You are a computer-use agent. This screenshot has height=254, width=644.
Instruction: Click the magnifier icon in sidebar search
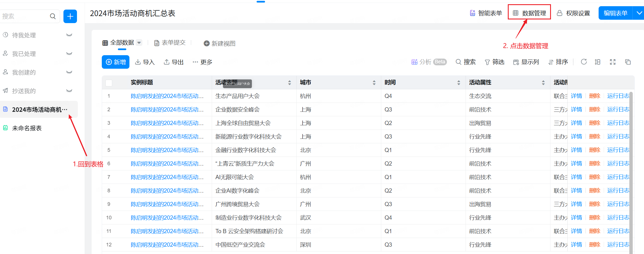[53, 16]
